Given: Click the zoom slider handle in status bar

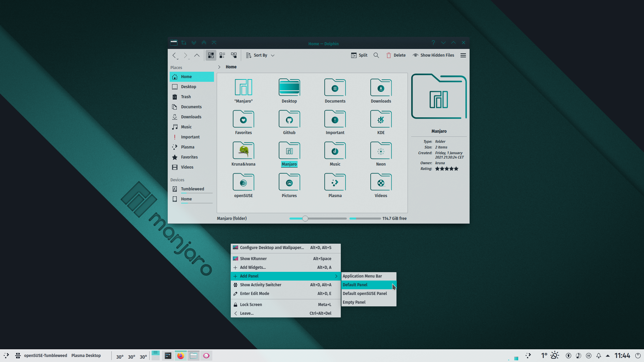Looking at the screenshot, I should (305, 219).
